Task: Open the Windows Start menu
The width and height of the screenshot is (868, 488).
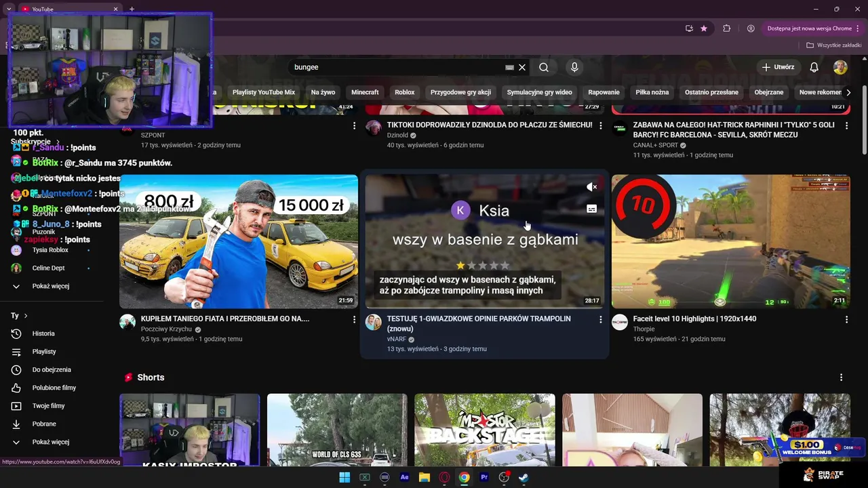Action: 344,477
